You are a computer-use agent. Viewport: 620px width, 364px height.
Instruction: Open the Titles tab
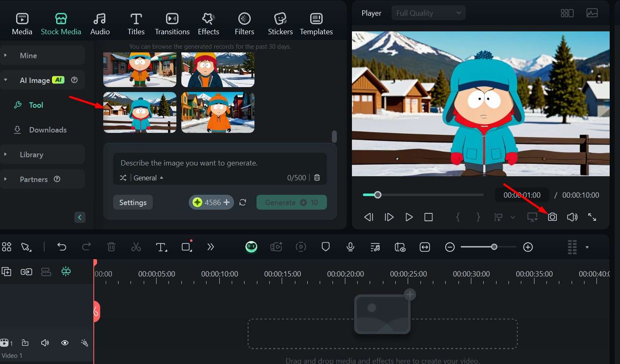(x=136, y=24)
